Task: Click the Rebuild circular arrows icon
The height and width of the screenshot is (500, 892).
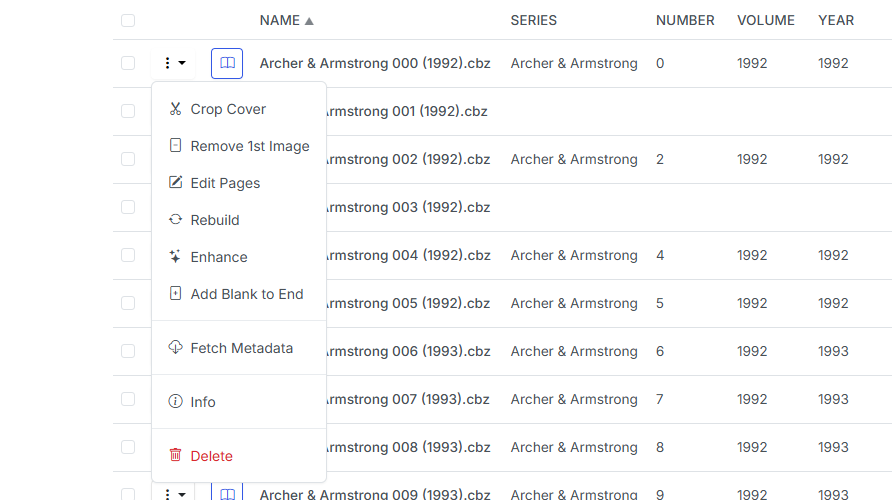Action: pos(175,220)
